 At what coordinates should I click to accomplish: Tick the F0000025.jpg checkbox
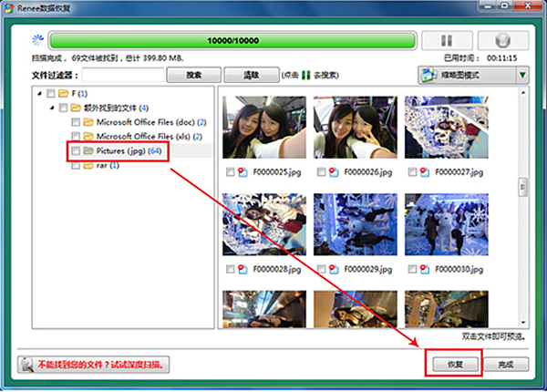(231, 172)
